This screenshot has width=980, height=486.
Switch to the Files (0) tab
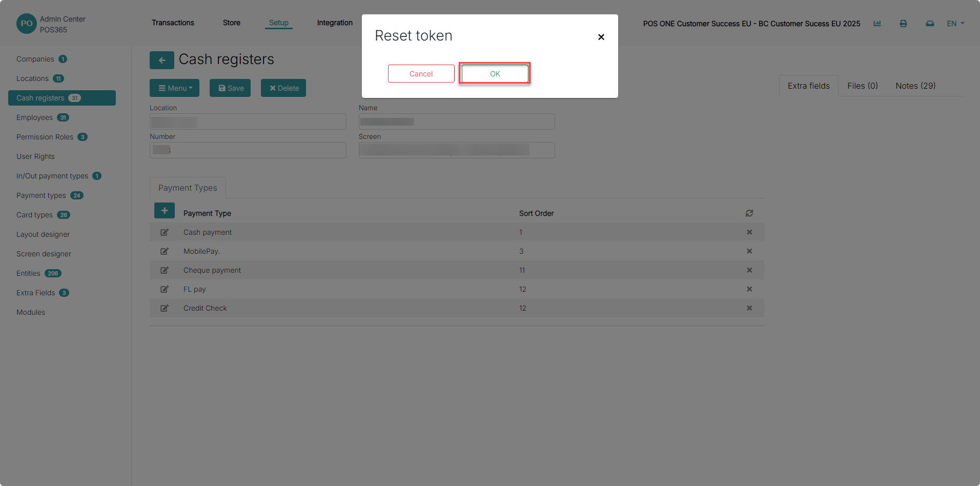click(863, 86)
